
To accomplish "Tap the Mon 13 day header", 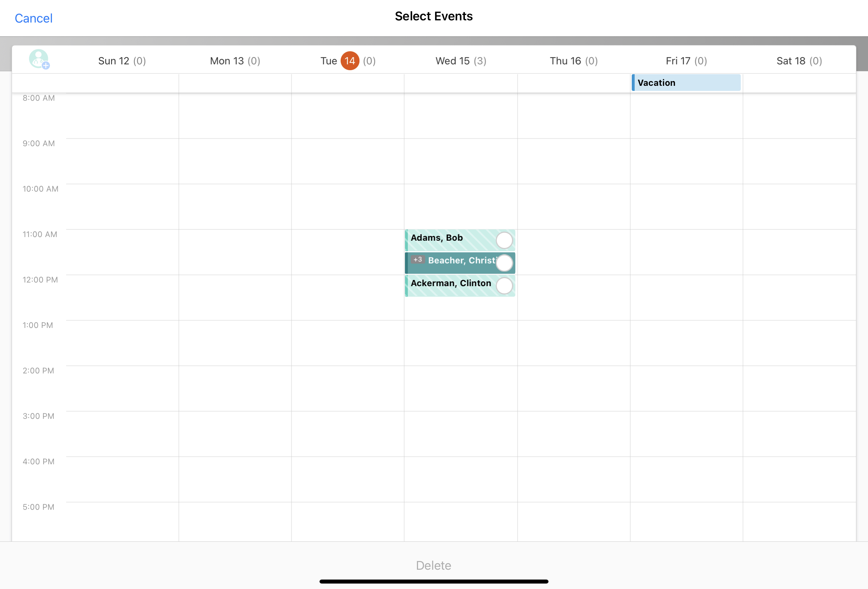I will 235,61.
